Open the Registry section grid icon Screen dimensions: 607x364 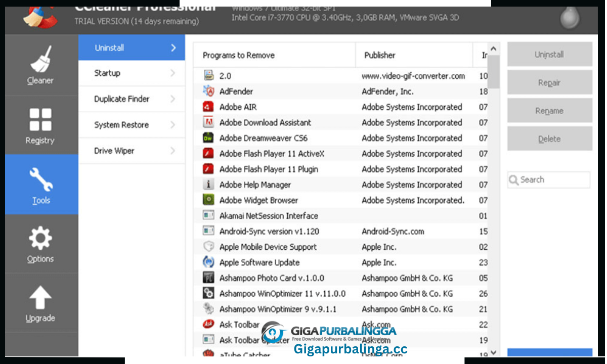(40, 120)
